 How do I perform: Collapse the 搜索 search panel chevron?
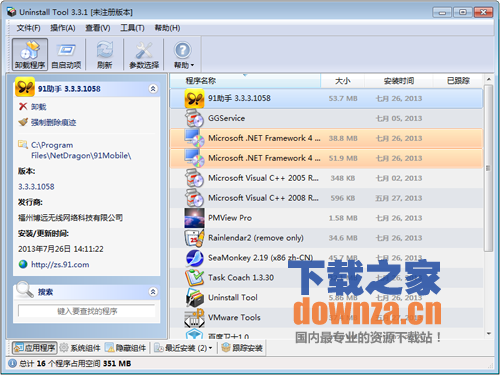[153, 292]
